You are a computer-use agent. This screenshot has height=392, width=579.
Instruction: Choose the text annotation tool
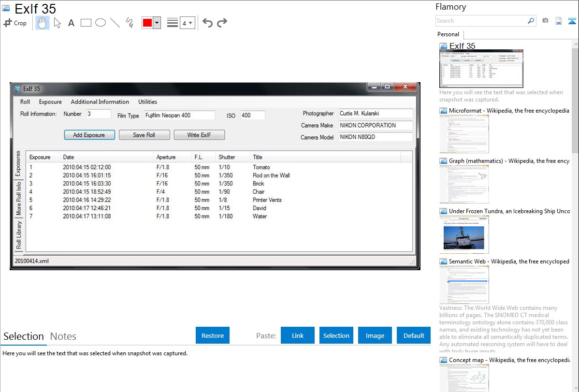pos(71,23)
